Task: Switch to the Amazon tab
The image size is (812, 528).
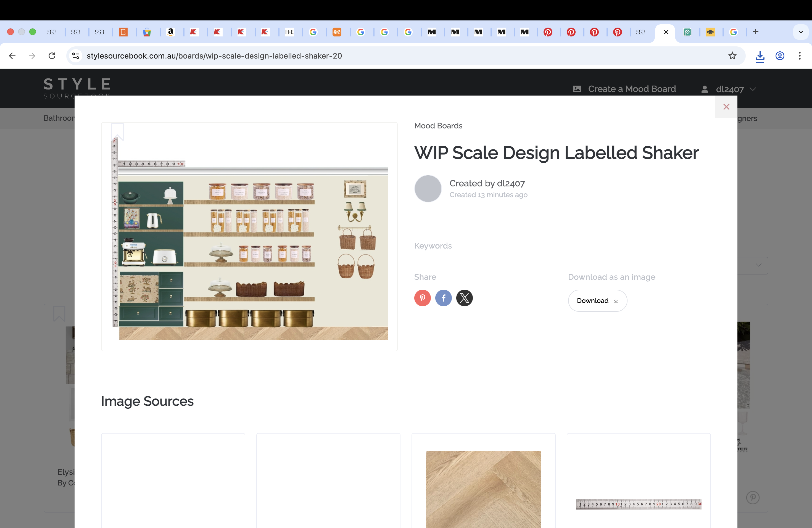Action: pos(170,32)
